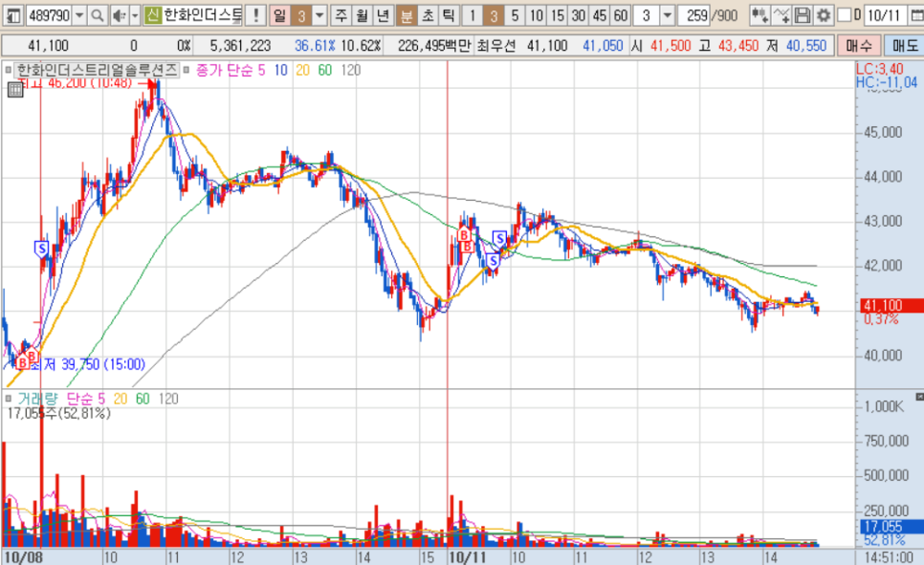
Task: Toggle the 종가 단순 moving average square
Action: tap(187, 70)
